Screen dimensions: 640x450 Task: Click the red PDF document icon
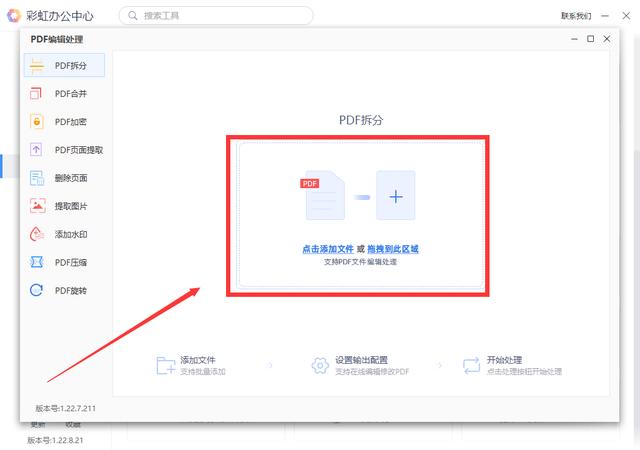point(322,195)
